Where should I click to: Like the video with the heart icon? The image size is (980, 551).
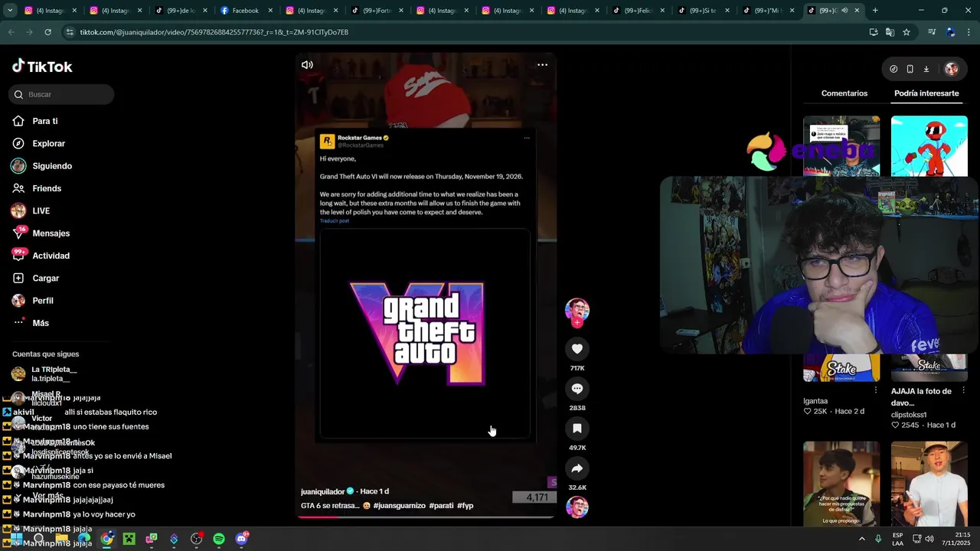[x=577, y=349]
